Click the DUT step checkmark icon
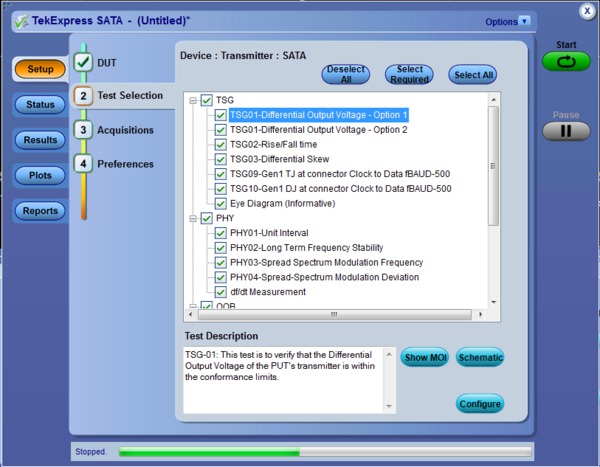 pyautogui.click(x=83, y=62)
